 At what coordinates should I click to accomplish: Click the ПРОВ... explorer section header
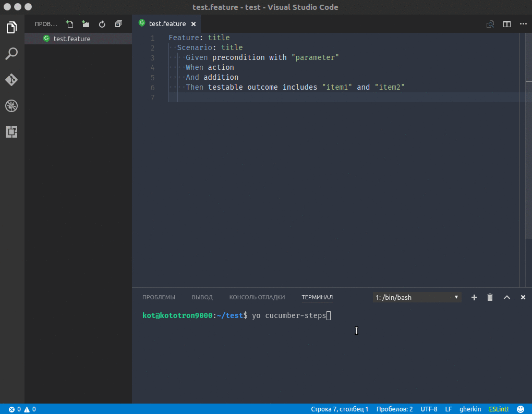(x=46, y=24)
